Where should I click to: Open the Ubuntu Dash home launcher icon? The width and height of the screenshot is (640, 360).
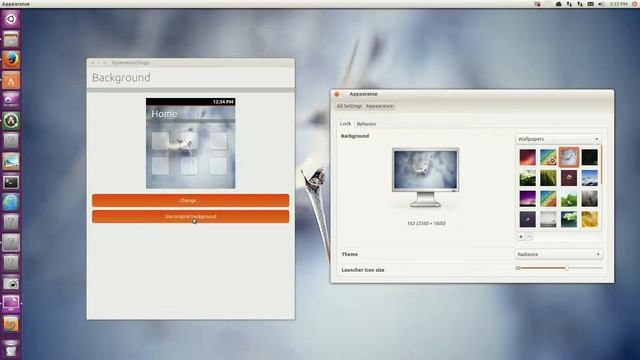coord(11,19)
